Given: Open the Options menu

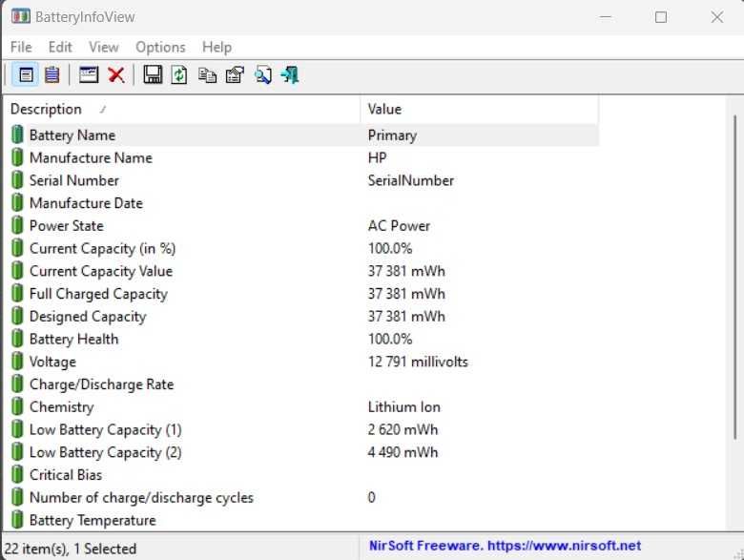Looking at the screenshot, I should (160, 47).
